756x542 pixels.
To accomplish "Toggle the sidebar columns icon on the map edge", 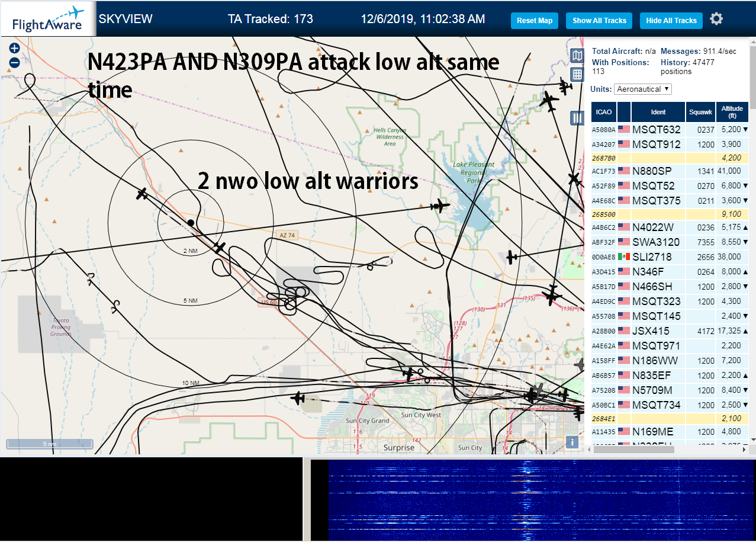I will coord(577,118).
